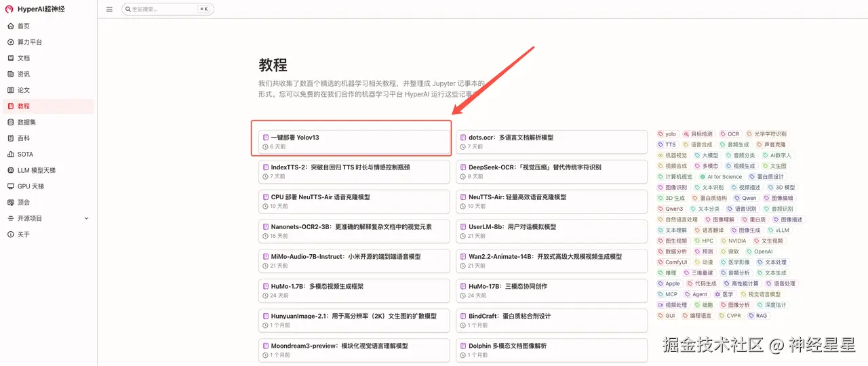Click the 论文 papers icon in sidebar
Viewport: 868px width, 366px height.
[x=10, y=90]
